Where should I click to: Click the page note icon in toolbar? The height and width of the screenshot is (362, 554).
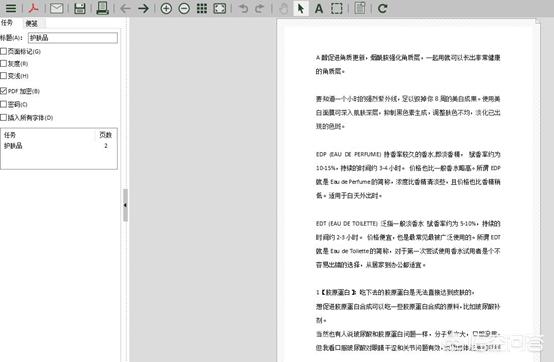click(360, 8)
